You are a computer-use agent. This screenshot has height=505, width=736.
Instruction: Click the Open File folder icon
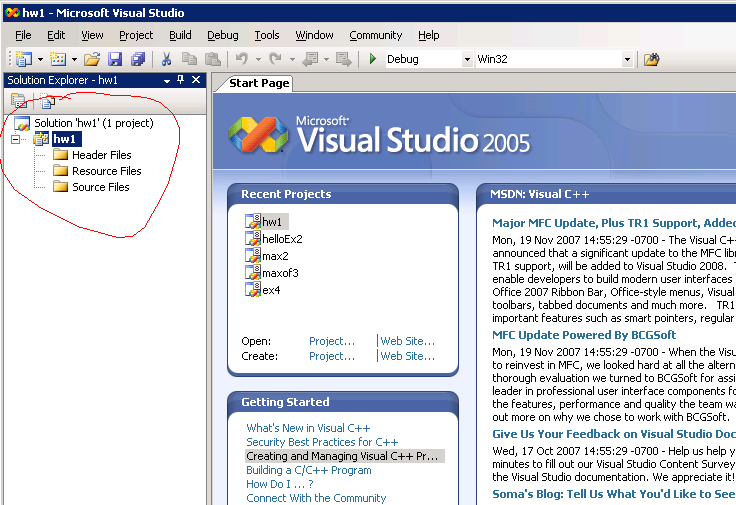pos(92,59)
